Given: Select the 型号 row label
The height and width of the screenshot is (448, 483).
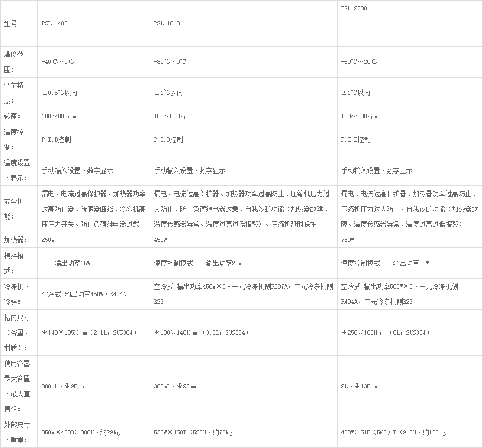Looking at the screenshot, I should click(x=11, y=24).
